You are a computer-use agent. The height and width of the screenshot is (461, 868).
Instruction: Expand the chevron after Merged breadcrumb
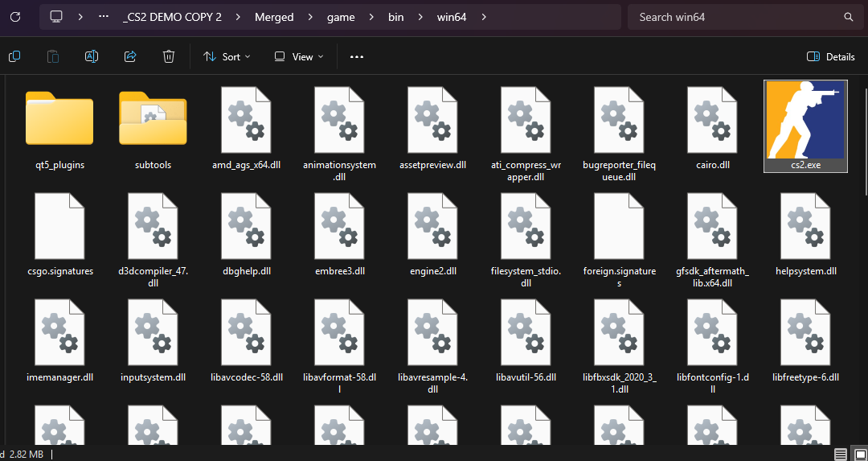pos(310,17)
